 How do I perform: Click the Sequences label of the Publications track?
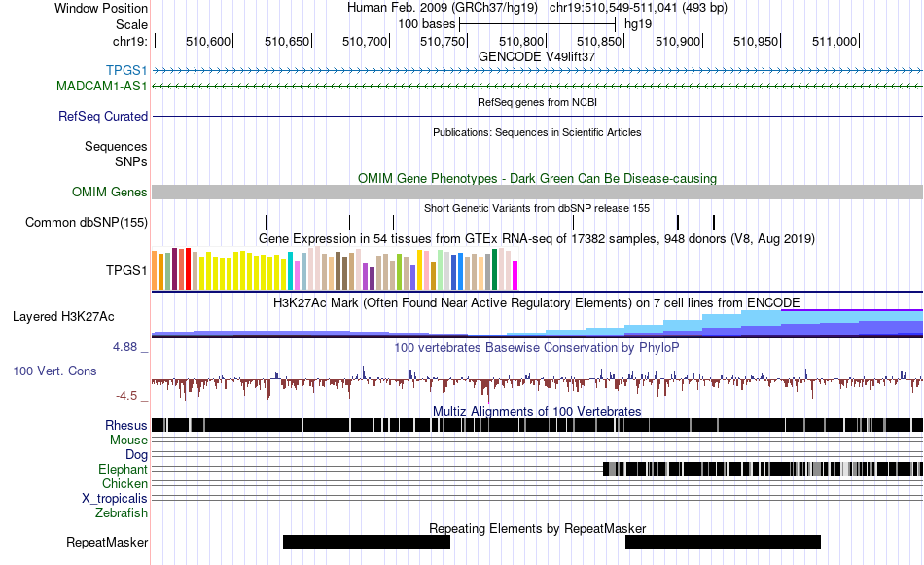[x=116, y=146]
